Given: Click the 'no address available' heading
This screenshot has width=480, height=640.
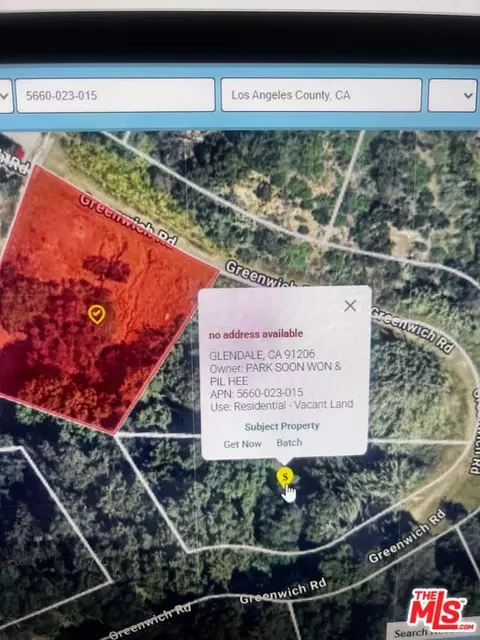Looking at the screenshot, I should point(256,334).
